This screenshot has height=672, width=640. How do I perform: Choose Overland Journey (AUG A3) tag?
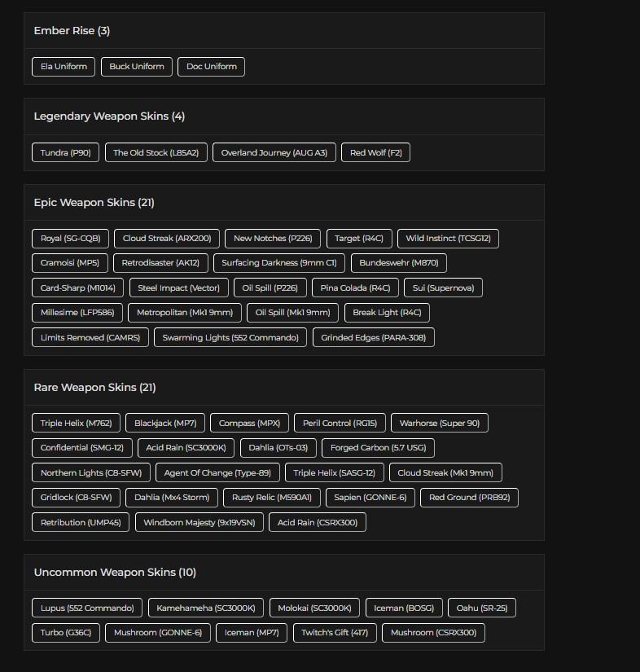click(274, 152)
